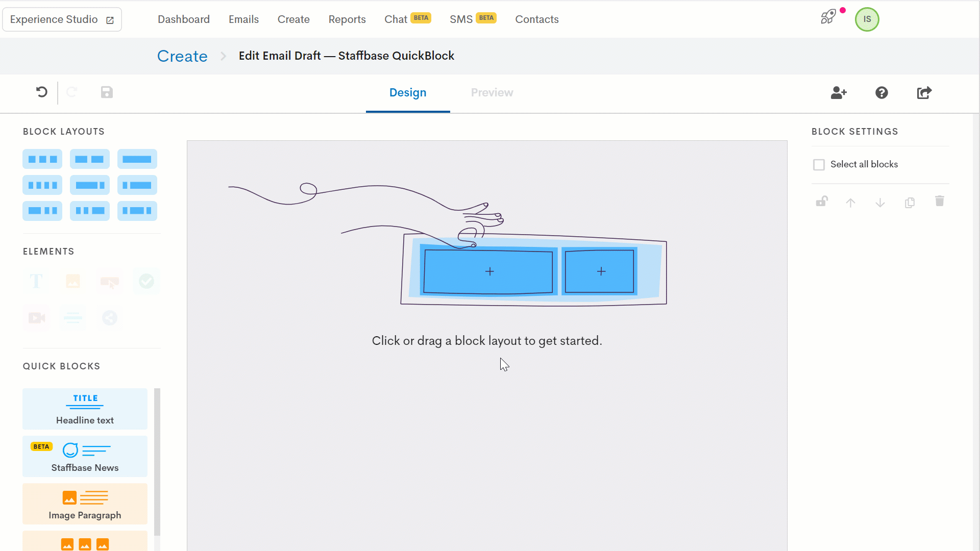The height and width of the screenshot is (551, 980).
Task: Open the Reports menu item
Action: coord(347,19)
